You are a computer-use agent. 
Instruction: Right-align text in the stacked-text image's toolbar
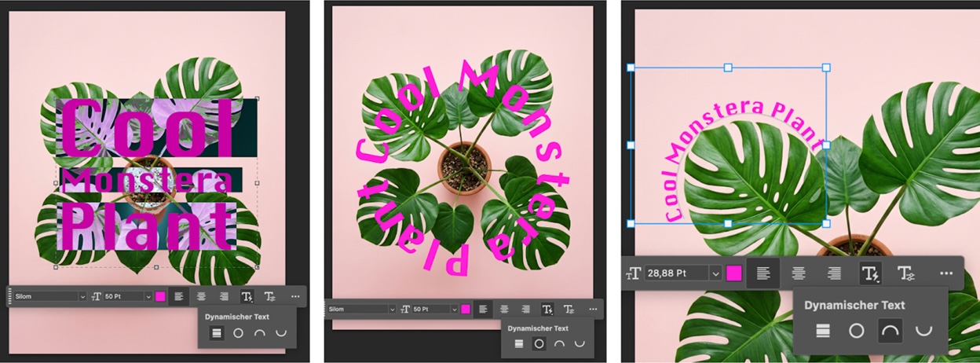tap(224, 296)
